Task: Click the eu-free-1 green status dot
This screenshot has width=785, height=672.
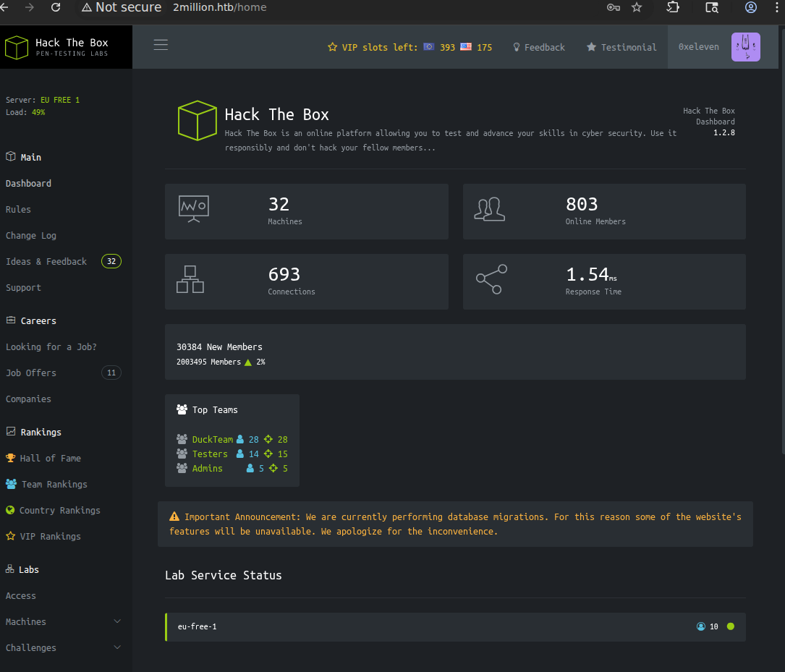Action: pos(731,626)
